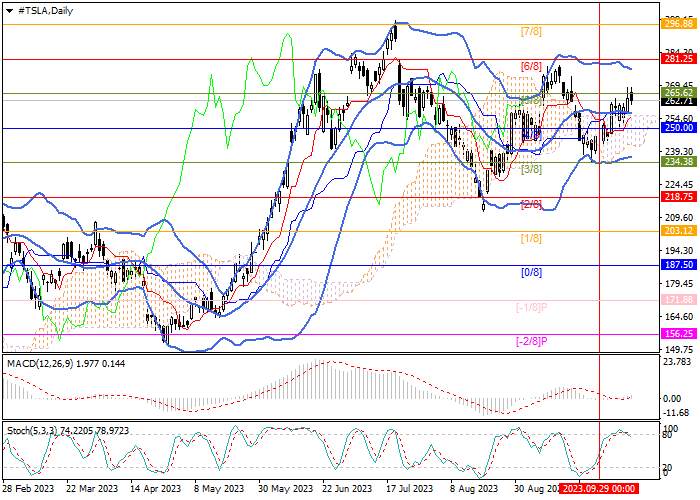The image size is (700, 500).
Task: Click the [-2/8]P Murrey level label
Action: pos(532,342)
